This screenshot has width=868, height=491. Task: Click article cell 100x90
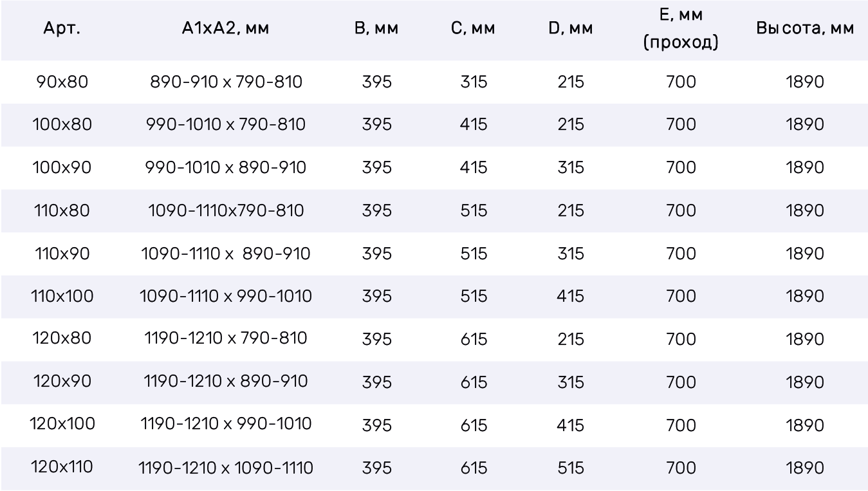[x=62, y=168]
